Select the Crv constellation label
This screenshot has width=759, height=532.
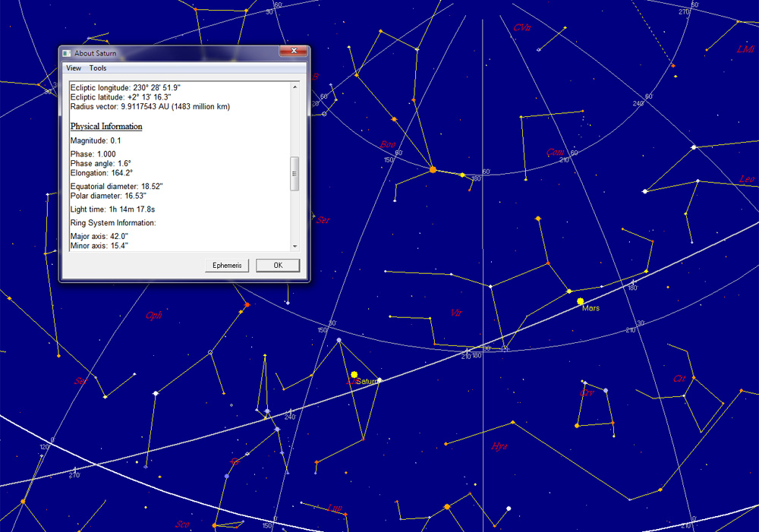coord(587,392)
